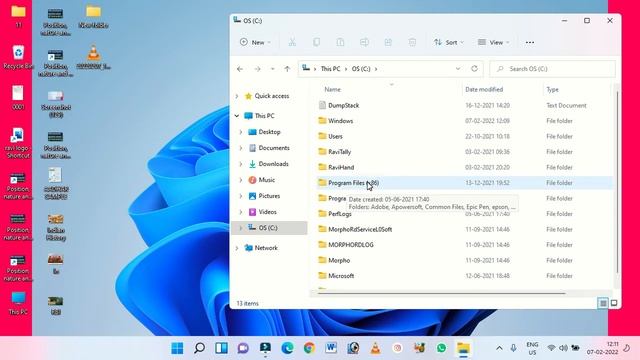The image size is (640, 360).
Task: Expand Desktop node in navigation pane
Action: pyautogui.click(x=241, y=132)
